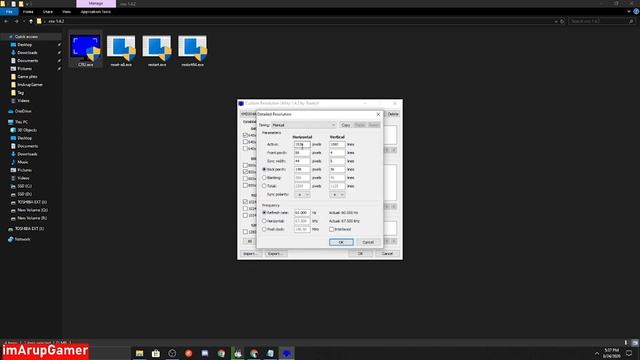Open the address bar history dropdown
Image resolution: width=640 pixels, height=360 pixels.
pyautogui.click(x=556, y=21)
